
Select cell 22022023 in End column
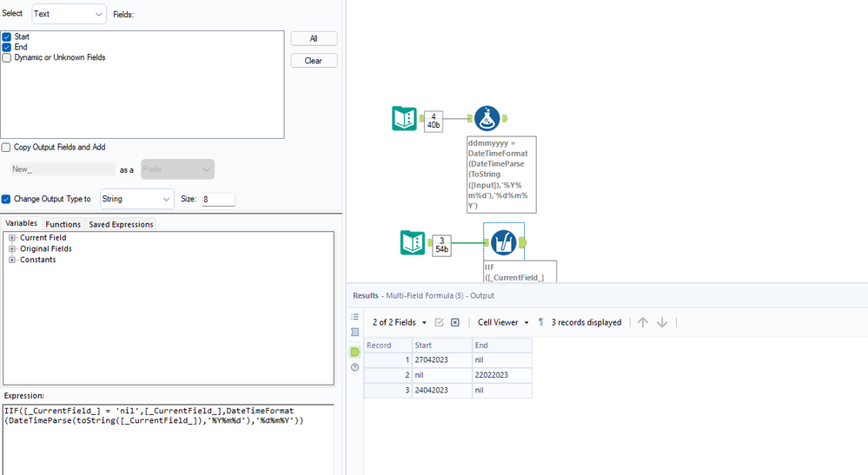coord(502,375)
